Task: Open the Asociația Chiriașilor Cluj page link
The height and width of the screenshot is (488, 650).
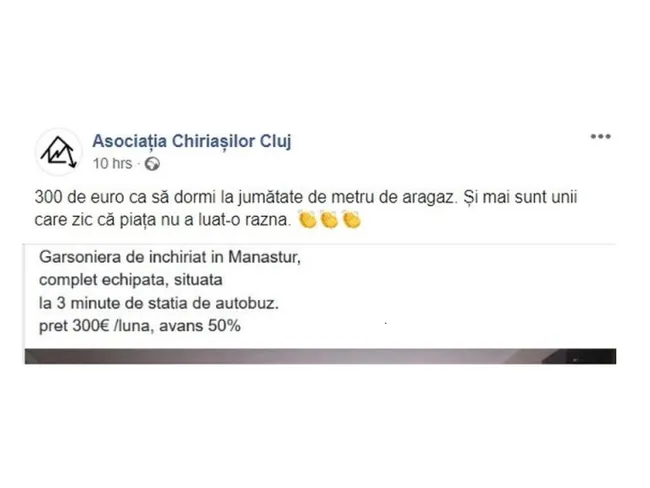Action: [x=192, y=141]
